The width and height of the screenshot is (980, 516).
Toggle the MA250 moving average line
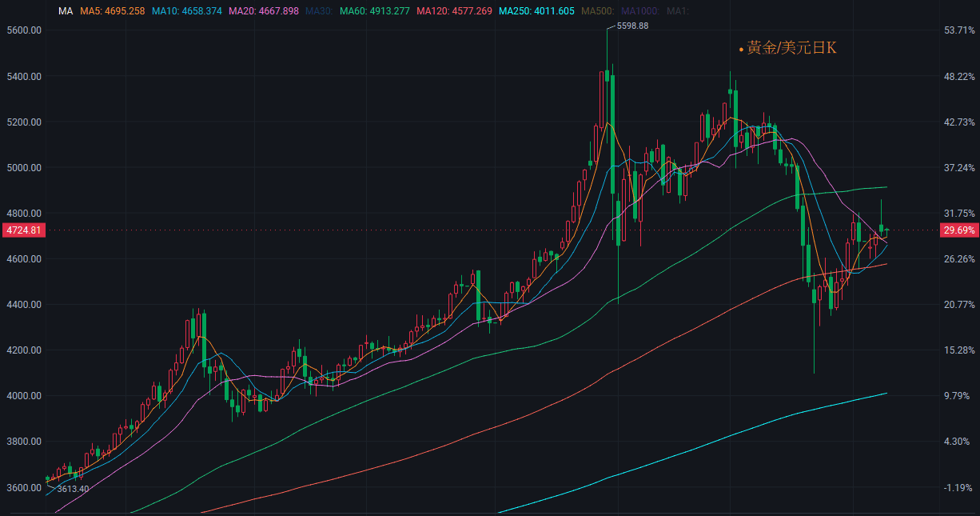point(536,11)
